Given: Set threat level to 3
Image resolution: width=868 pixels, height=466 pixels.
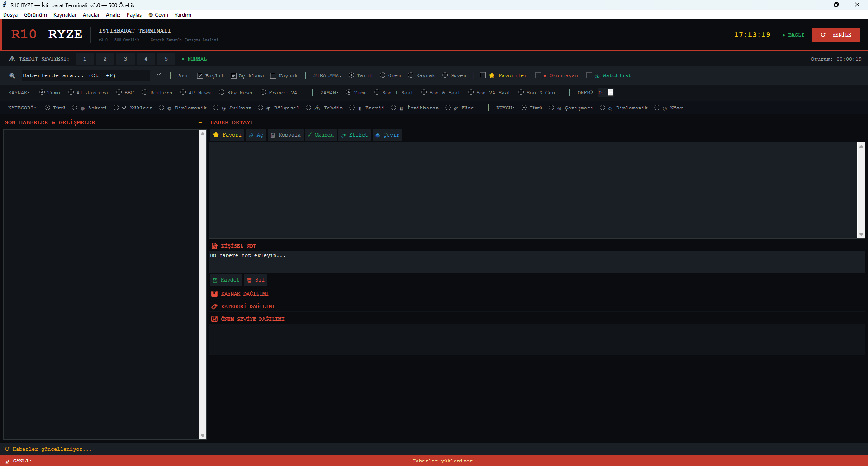Looking at the screenshot, I should [125, 59].
